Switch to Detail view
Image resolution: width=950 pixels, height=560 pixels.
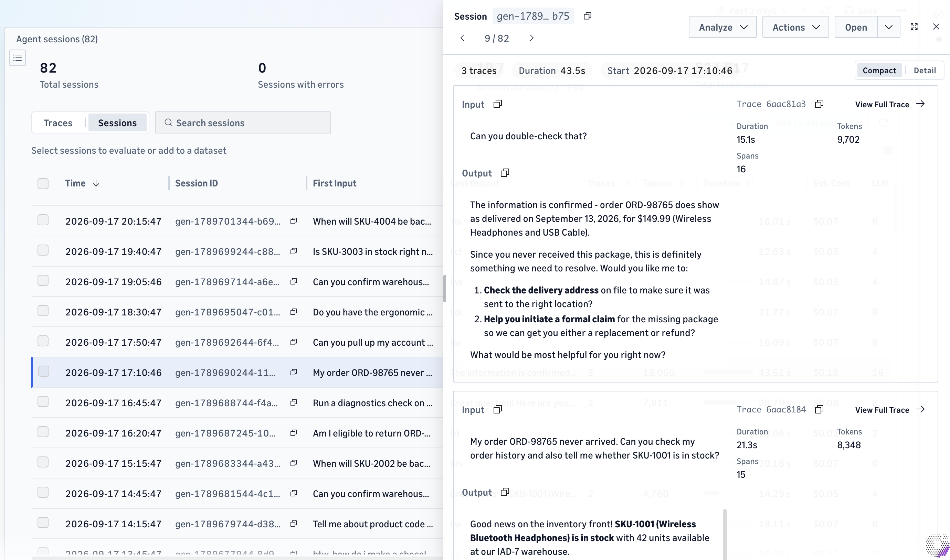(x=924, y=71)
